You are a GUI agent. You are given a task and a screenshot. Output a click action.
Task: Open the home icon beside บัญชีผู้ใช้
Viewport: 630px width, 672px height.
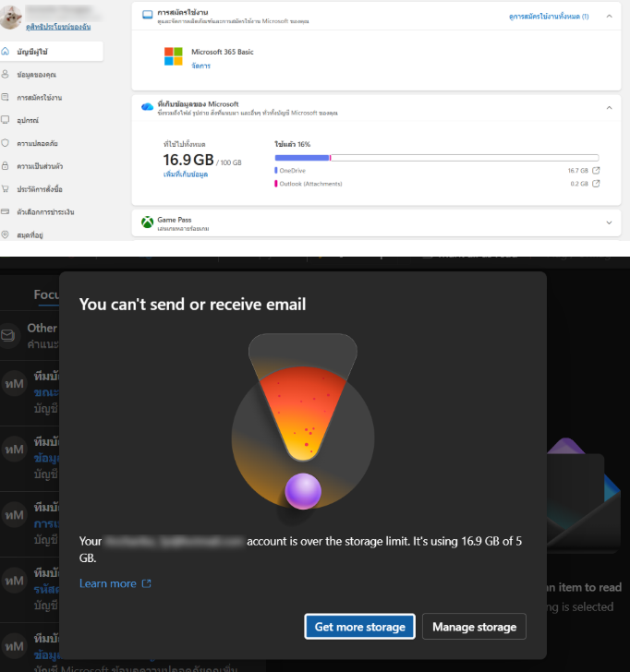click(6, 52)
